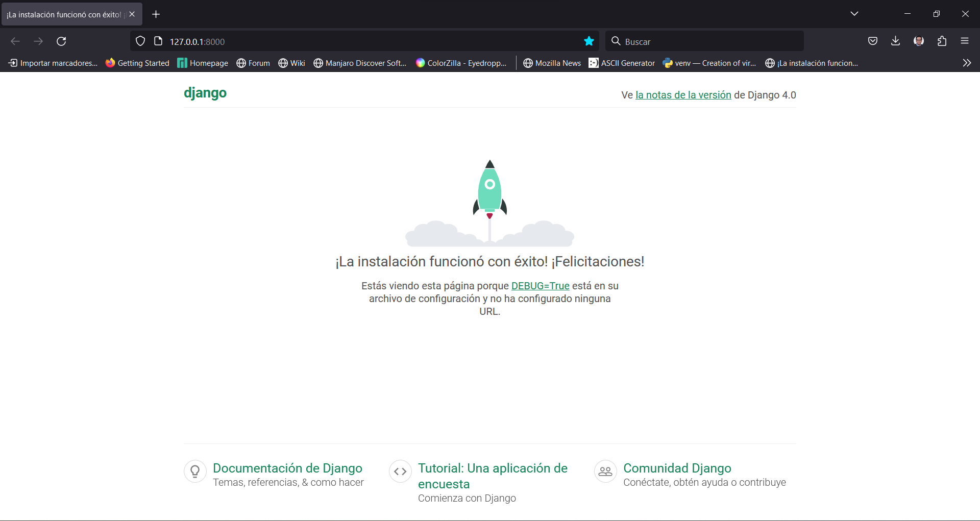Viewport: 980px width, 521px height.
Task: Open the ColorZilla Eyedropper bookmark
Action: coord(461,63)
